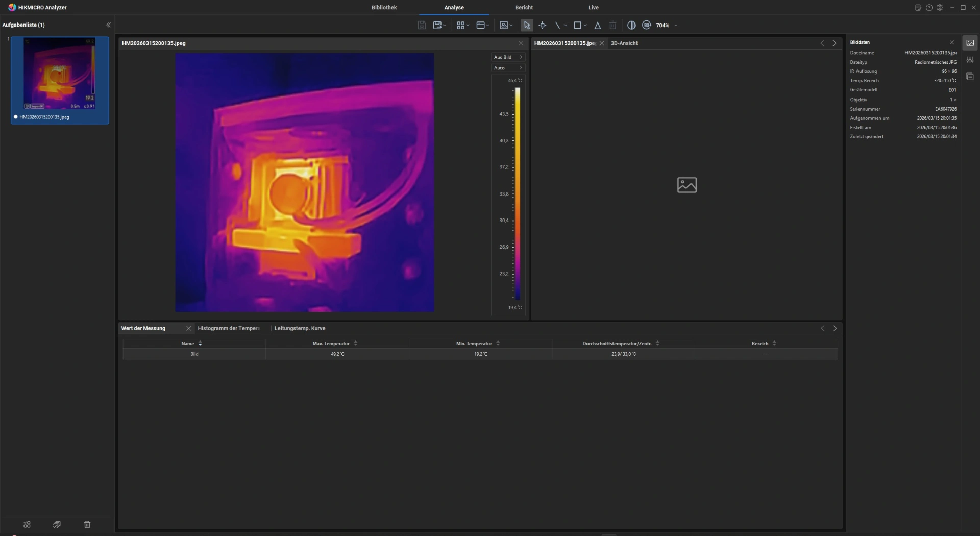This screenshot has height=536, width=980.
Task: Open settings via the gear icon
Action: (x=940, y=8)
